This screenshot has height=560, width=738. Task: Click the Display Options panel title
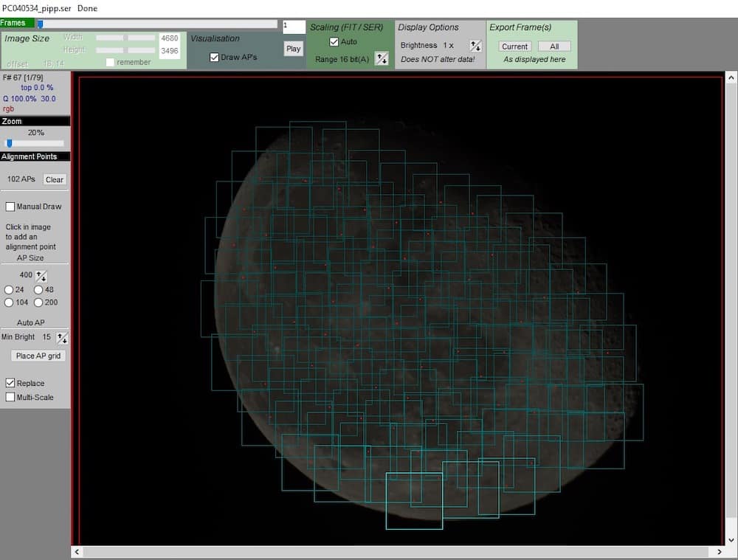[428, 27]
